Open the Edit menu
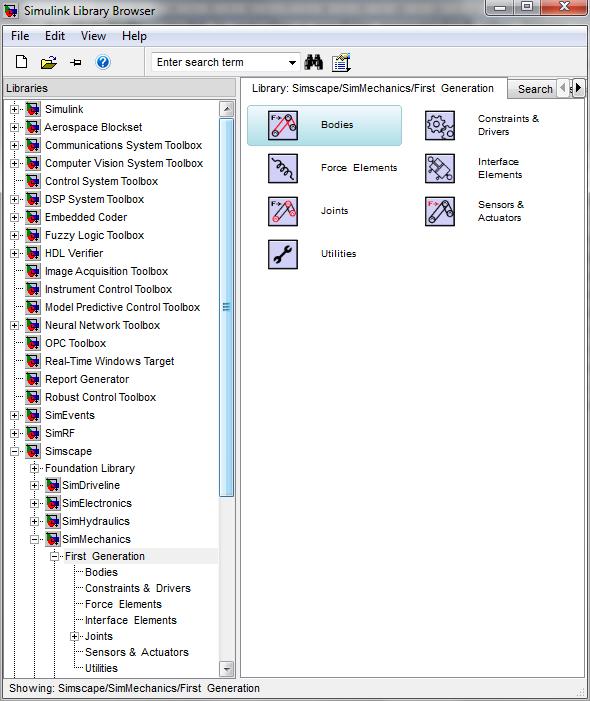590x701 pixels. (x=55, y=36)
